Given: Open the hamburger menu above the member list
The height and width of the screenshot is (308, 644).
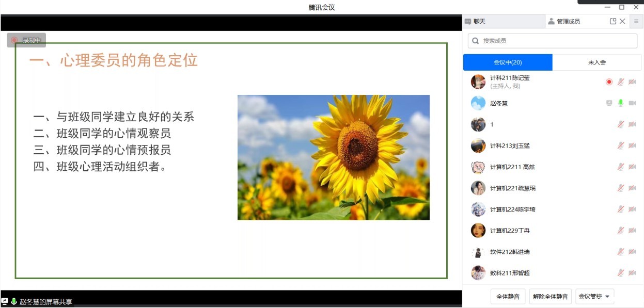Looking at the screenshot, I should [636, 21].
